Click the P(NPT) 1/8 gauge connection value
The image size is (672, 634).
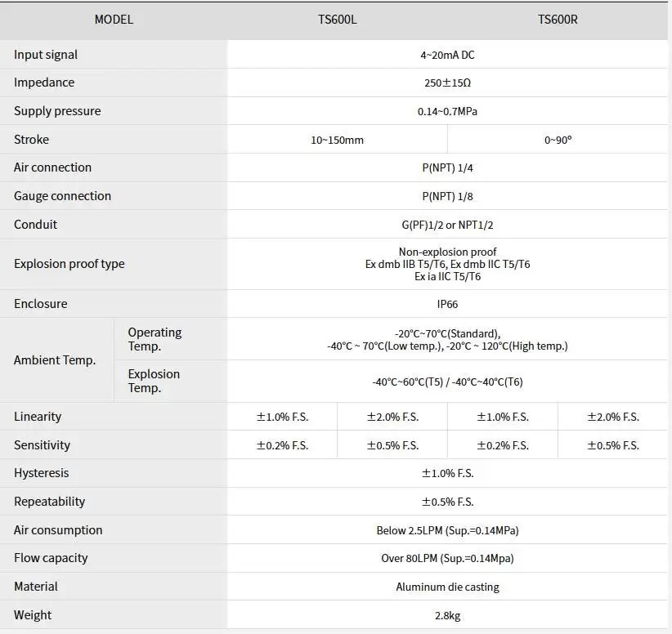447,196
